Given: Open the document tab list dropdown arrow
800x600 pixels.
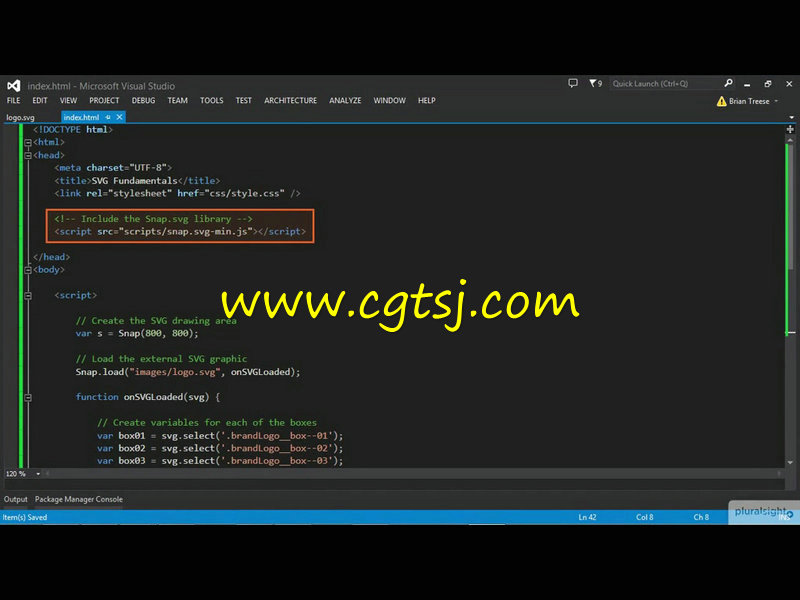Looking at the screenshot, I should click(791, 118).
